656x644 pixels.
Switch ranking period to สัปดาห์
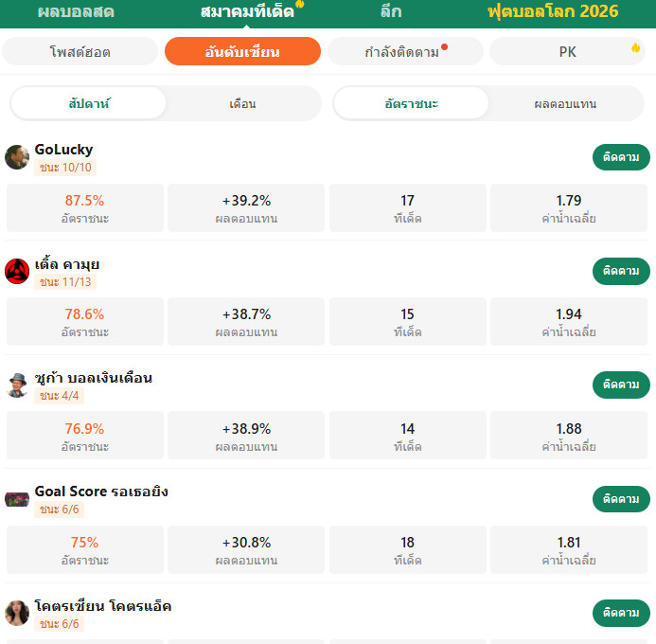88,103
